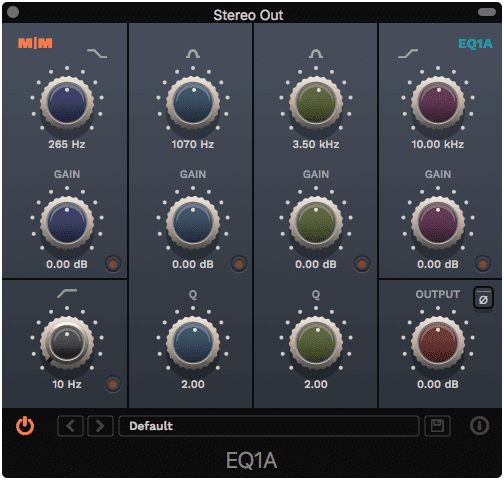Load the previous preset with left arrow
The width and height of the screenshot is (504, 480).
[70, 426]
